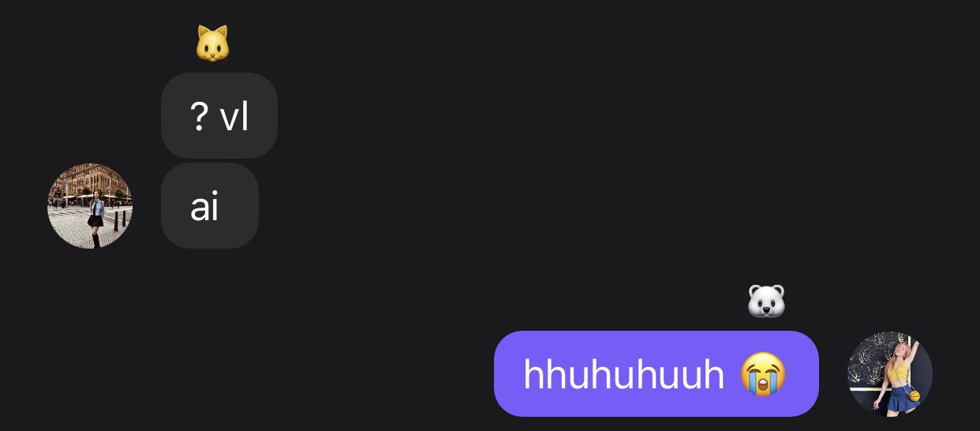Select the "? vl" message bubble
This screenshot has width=980, height=431.
219,116
